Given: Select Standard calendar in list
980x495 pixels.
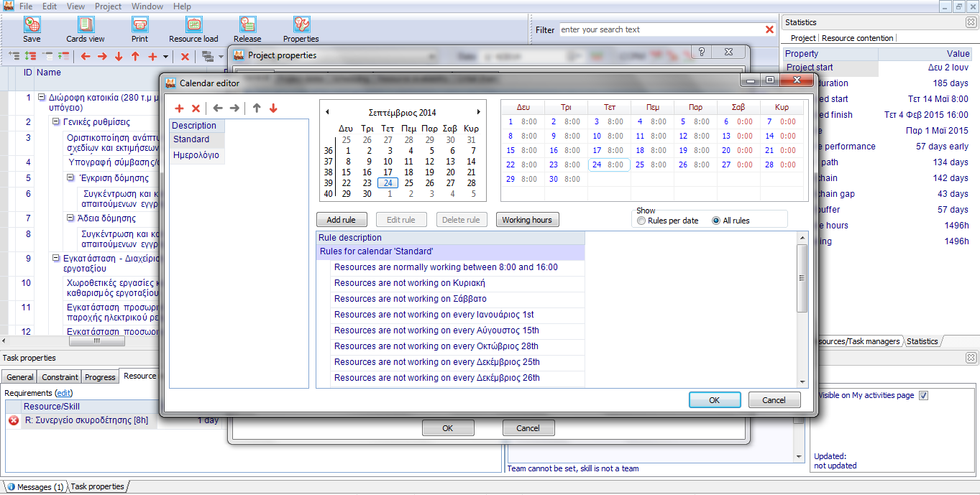Looking at the screenshot, I should (x=197, y=139).
